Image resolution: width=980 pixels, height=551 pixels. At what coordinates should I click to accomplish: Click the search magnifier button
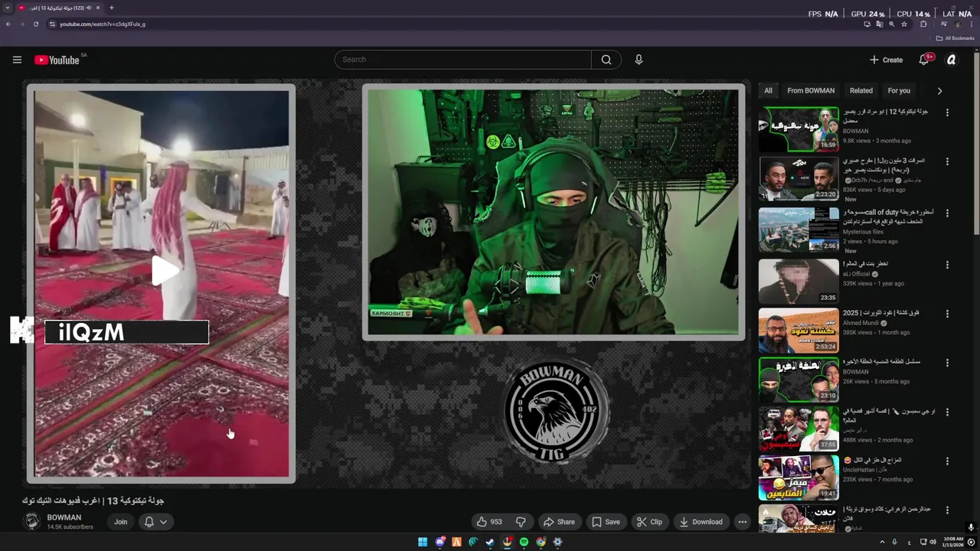coord(606,60)
